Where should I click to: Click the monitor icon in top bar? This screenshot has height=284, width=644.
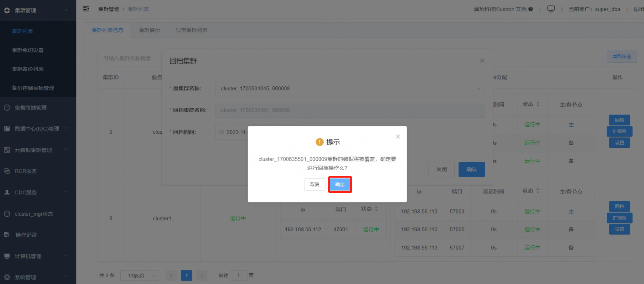tap(551, 9)
